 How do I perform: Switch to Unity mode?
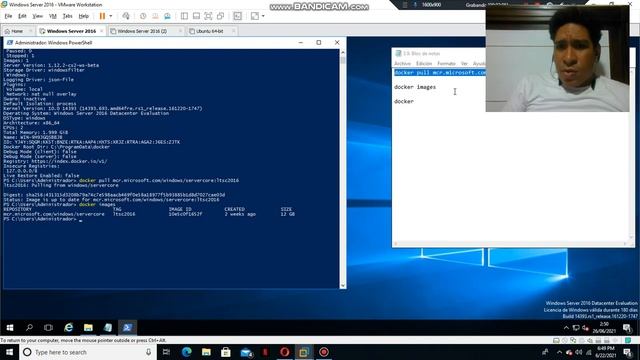(x=220, y=16)
